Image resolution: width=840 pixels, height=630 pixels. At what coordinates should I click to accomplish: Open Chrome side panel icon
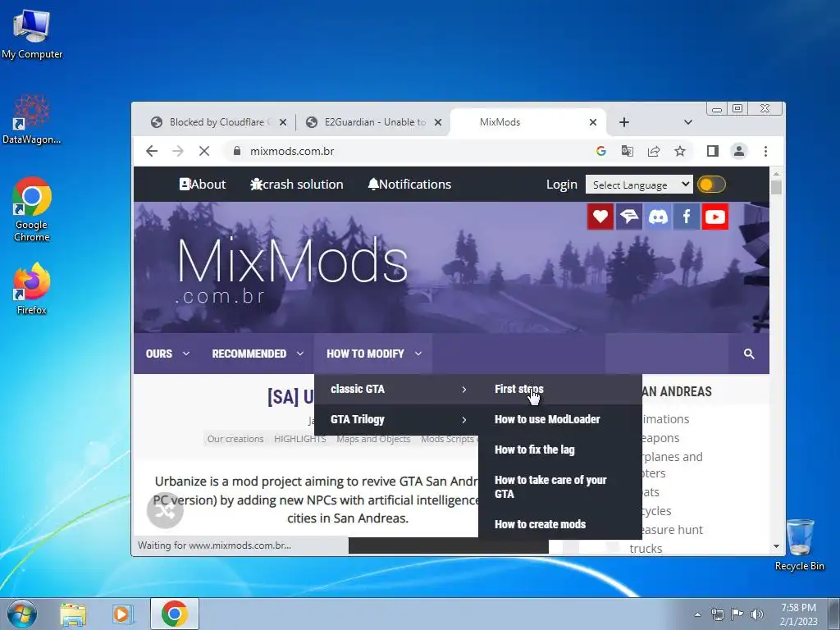713,151
